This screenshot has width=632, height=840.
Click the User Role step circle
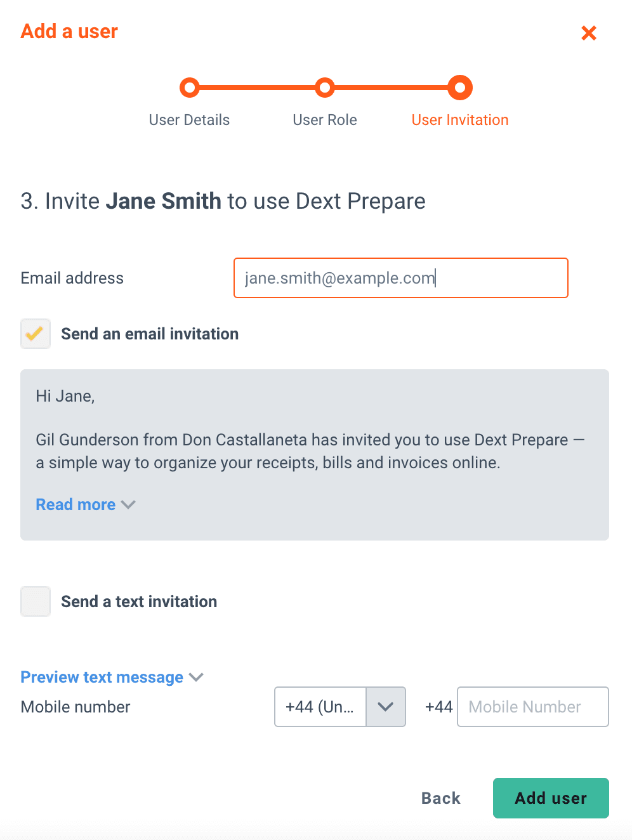(x=325, y=88)
